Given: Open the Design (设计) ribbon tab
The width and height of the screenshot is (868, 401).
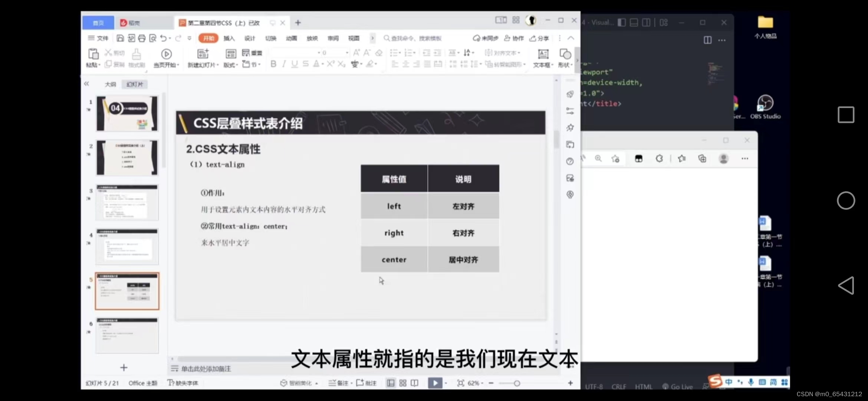Looking at the screenshot, I should (250, 38).
